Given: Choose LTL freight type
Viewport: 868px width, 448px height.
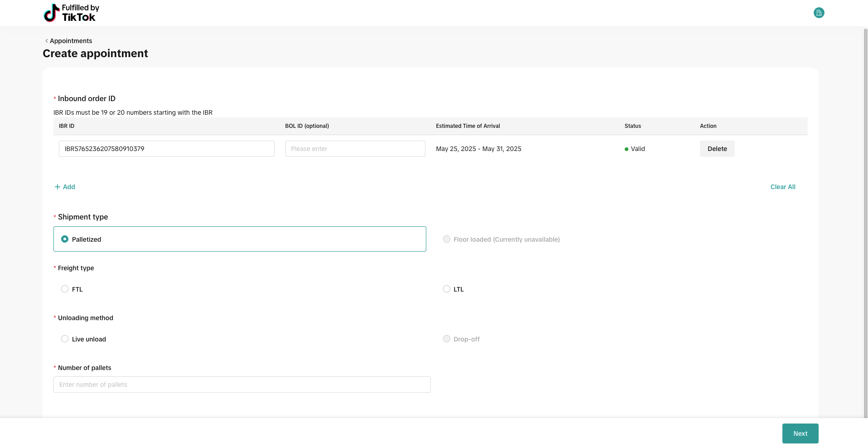Looking at the screenshot, I should click(x=447, y=289).
